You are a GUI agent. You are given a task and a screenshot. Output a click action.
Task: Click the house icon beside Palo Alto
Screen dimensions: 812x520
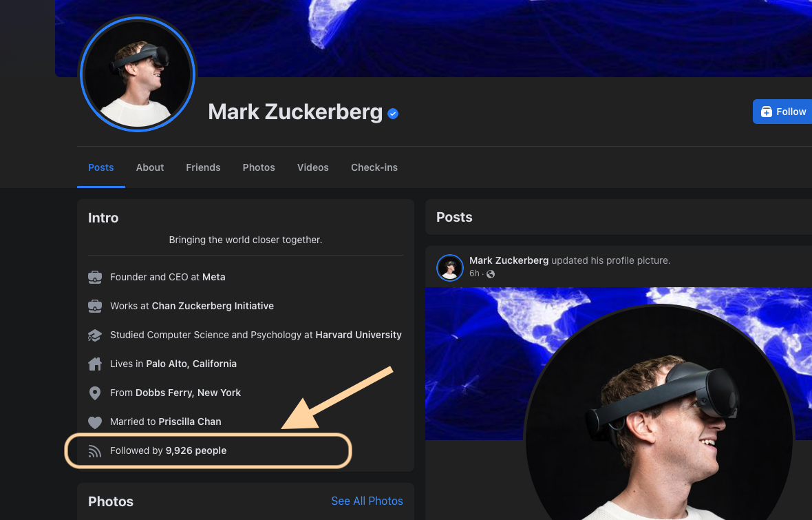coord(95,364)
